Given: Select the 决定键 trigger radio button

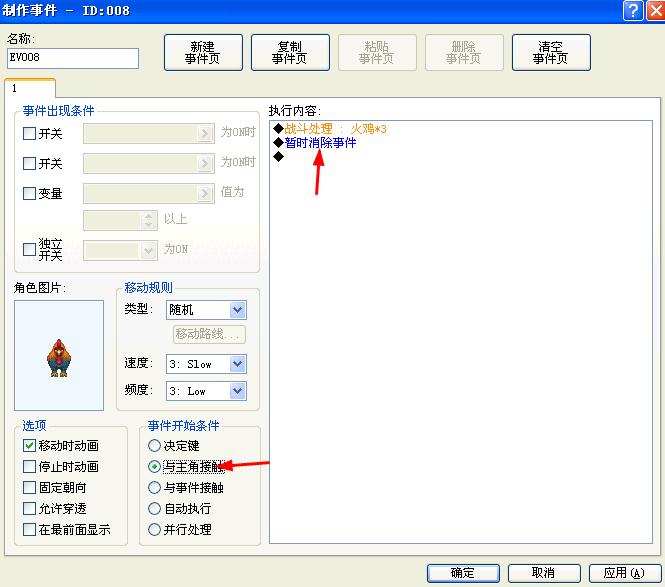Looking at the screenshot, I should click(154, 445).
